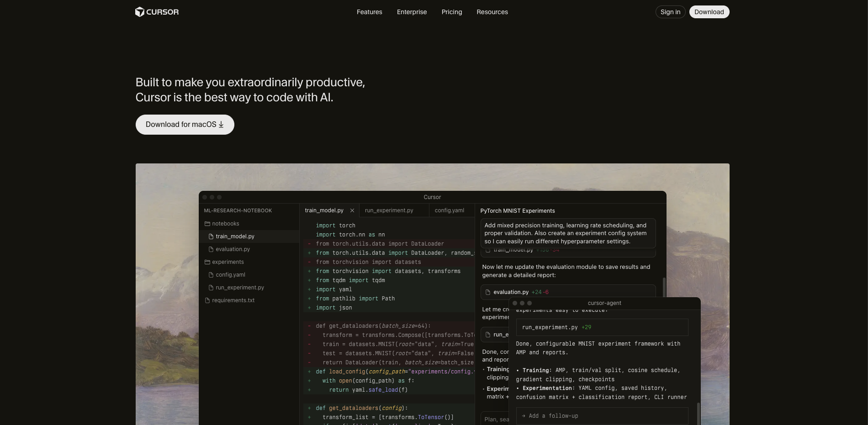This screenshot has width=868, height=425.
Task: Go to the Pricing page
Action: (452, 12)
